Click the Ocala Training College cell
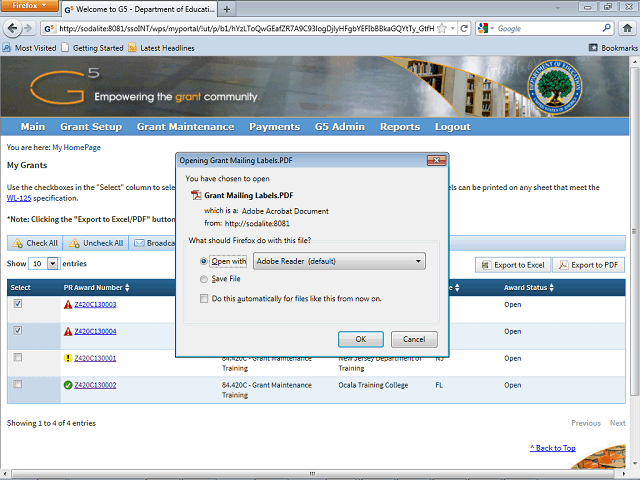The height and width of the screenshot is (480, 640). [373, 385]
